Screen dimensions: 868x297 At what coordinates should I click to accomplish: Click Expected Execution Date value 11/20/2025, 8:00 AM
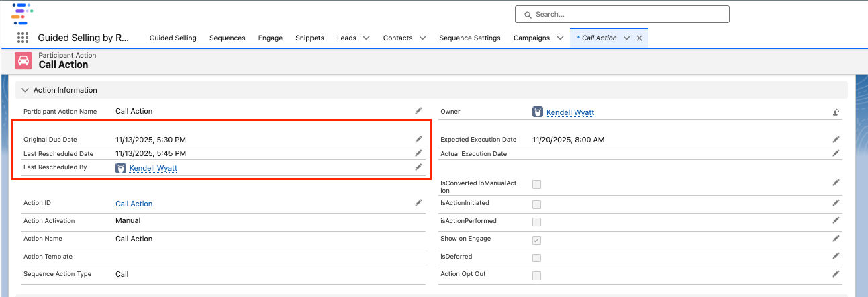(568, 140)
